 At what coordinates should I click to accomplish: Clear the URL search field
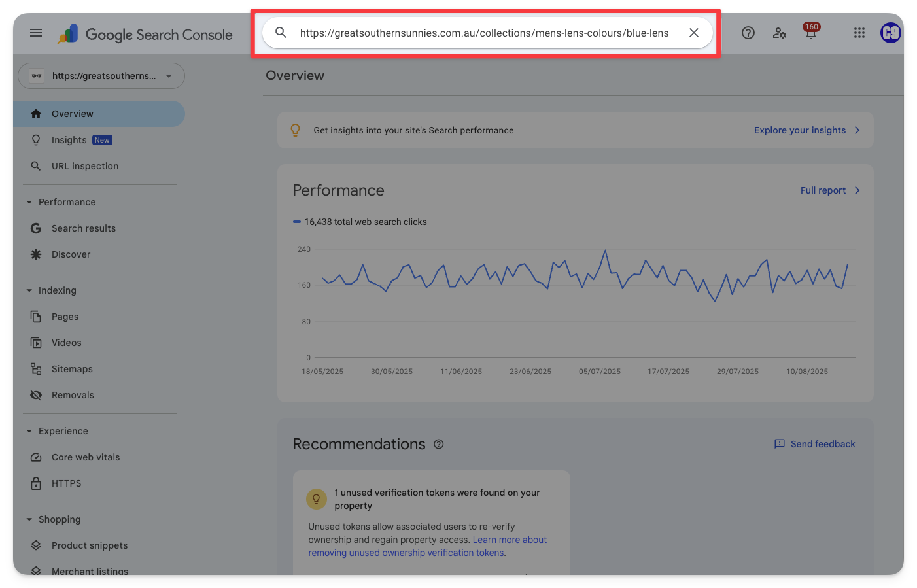[694, 33]
